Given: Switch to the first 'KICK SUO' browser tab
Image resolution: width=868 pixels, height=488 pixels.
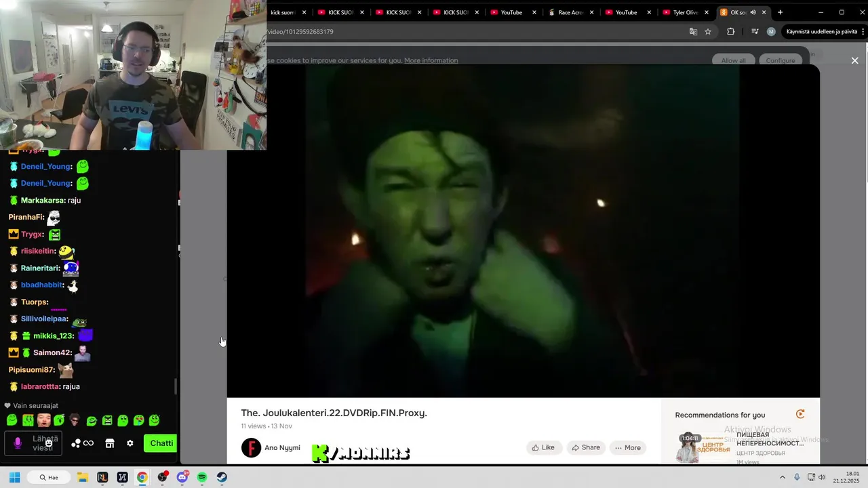Looking at the screenshot, I should click(x=341, y=12).
